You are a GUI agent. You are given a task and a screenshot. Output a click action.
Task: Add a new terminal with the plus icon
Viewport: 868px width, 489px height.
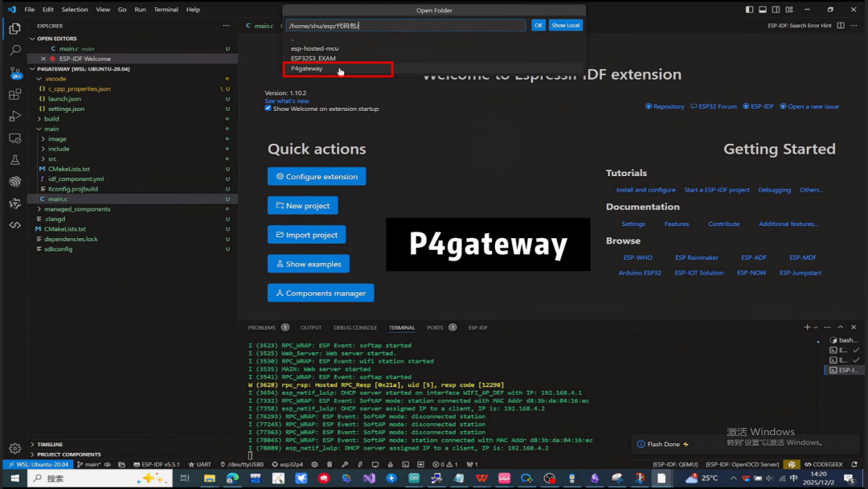pyautogui.click(x=807, y=327)
